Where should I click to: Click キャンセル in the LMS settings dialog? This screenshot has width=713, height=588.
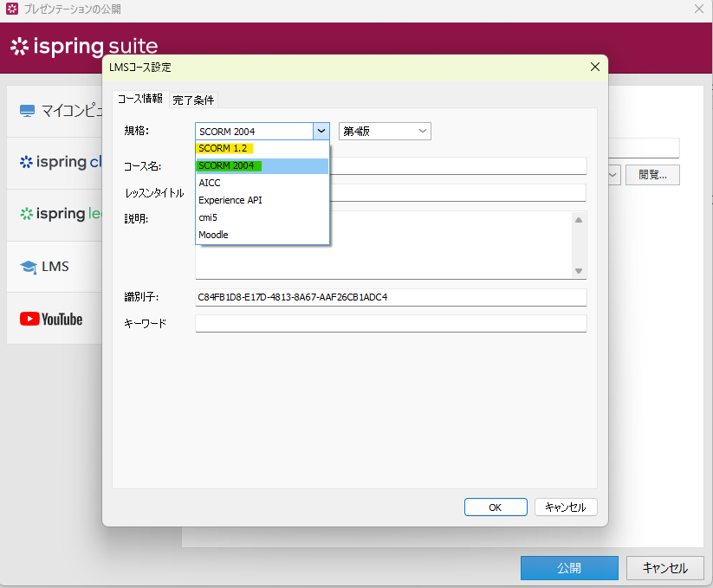click(x=566, y=507)
